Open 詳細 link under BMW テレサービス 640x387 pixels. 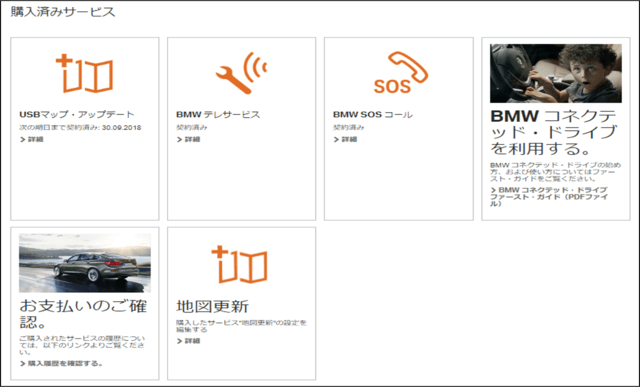coord(188,140)
